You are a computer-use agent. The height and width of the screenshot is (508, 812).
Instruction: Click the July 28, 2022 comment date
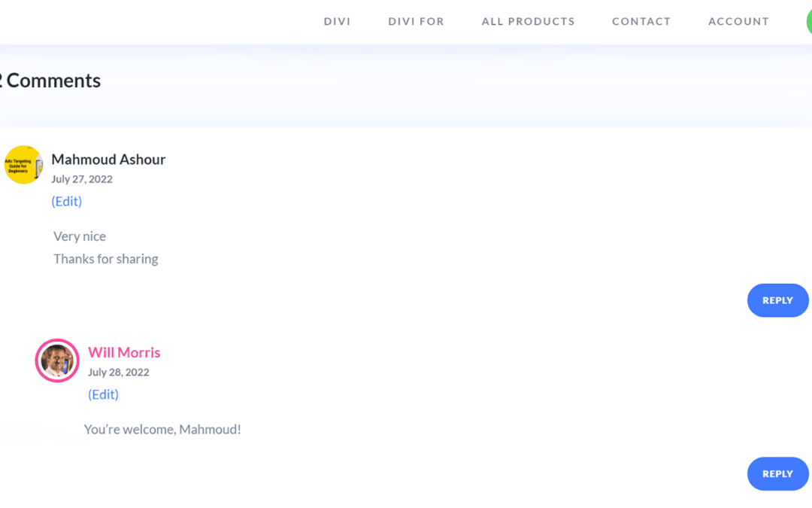pos(118,372)
